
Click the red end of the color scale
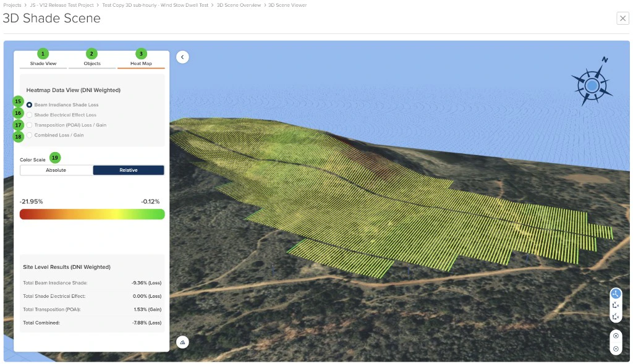point(25,214)
